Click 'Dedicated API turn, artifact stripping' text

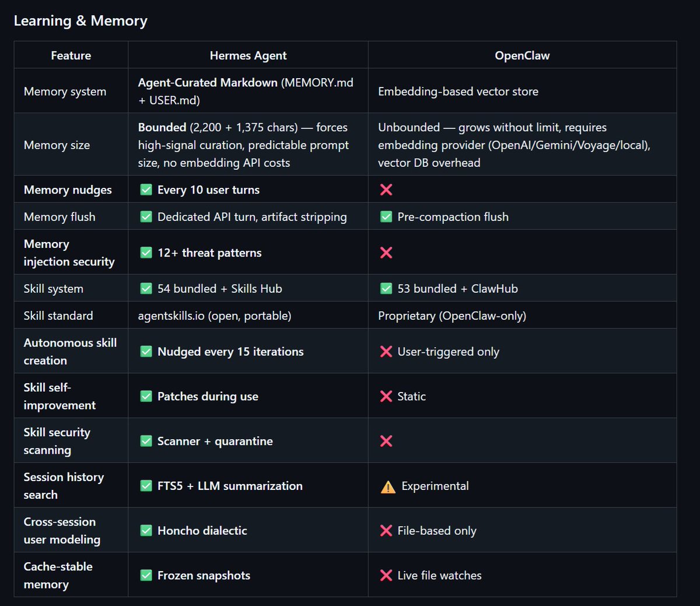pyautogui.click(x=252, y=217)
